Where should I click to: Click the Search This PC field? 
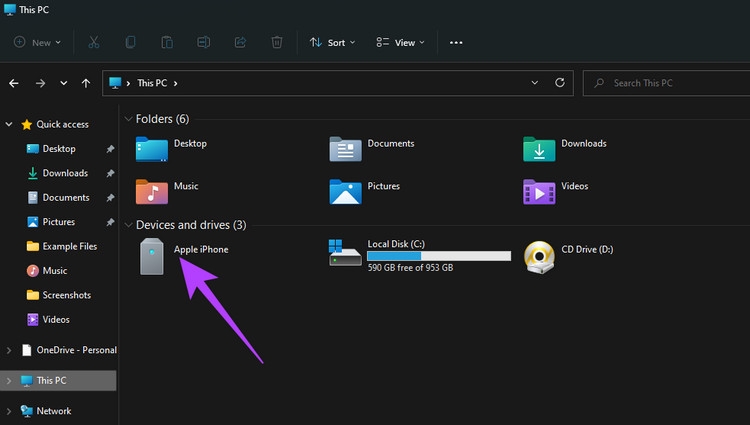666,83
